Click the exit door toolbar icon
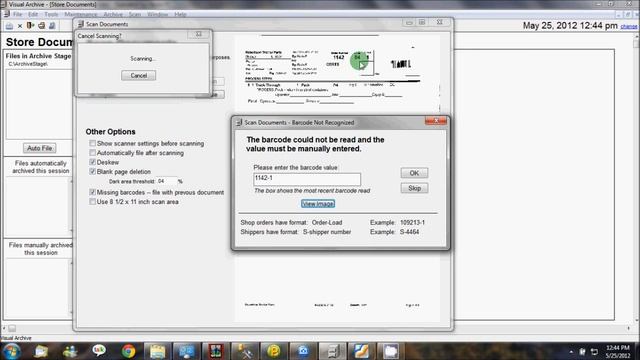This screenshot has width=640, height=360. click(30, 25)
